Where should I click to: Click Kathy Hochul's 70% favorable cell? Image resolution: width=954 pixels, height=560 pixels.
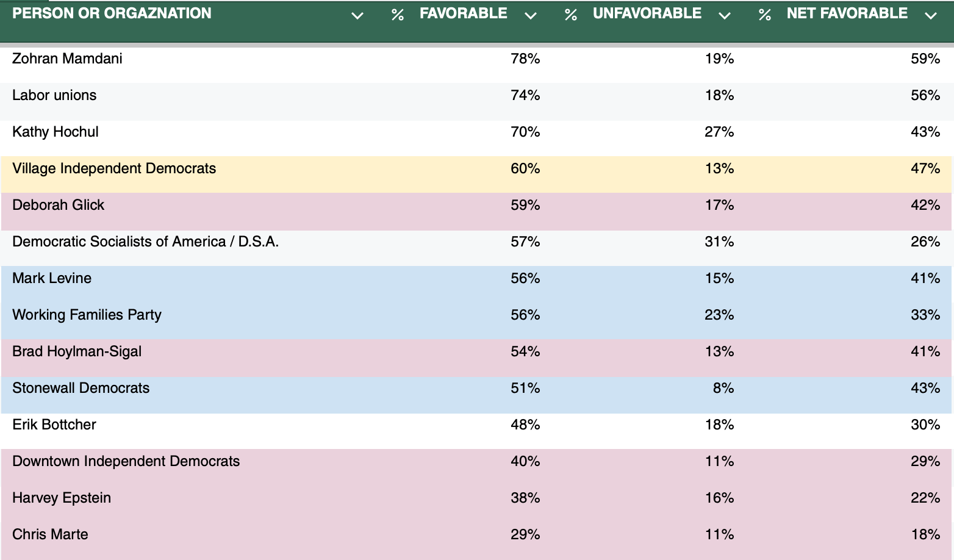[x=525, y=132]
